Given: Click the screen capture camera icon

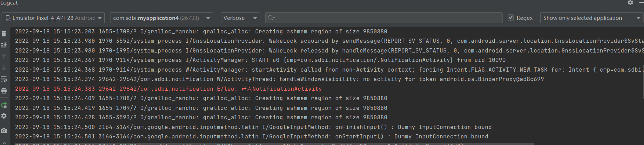Looking at the screenshot, I should 4,131.
